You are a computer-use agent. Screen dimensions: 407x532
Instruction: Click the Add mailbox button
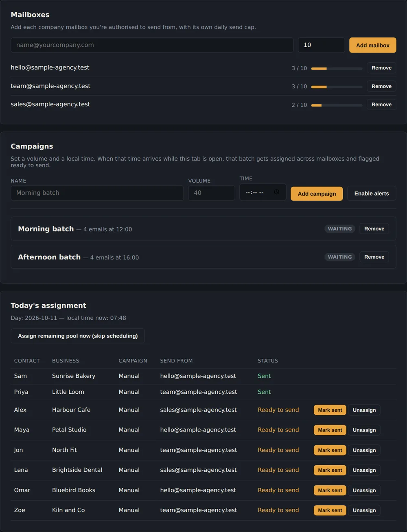(372, 45)
